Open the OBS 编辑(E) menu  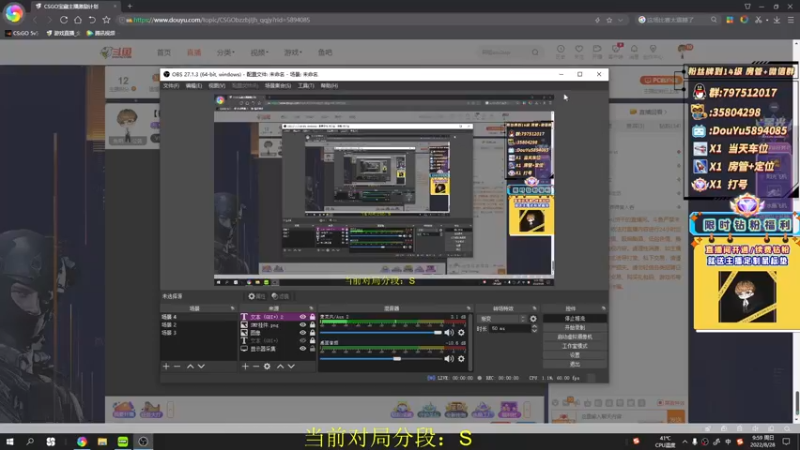pyautogui.click(x=194, y=86)
